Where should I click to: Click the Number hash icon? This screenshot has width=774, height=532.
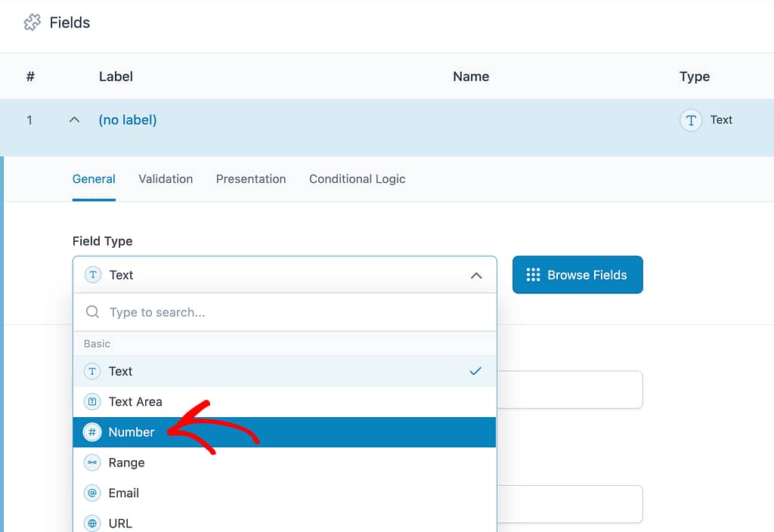[92, 432]
